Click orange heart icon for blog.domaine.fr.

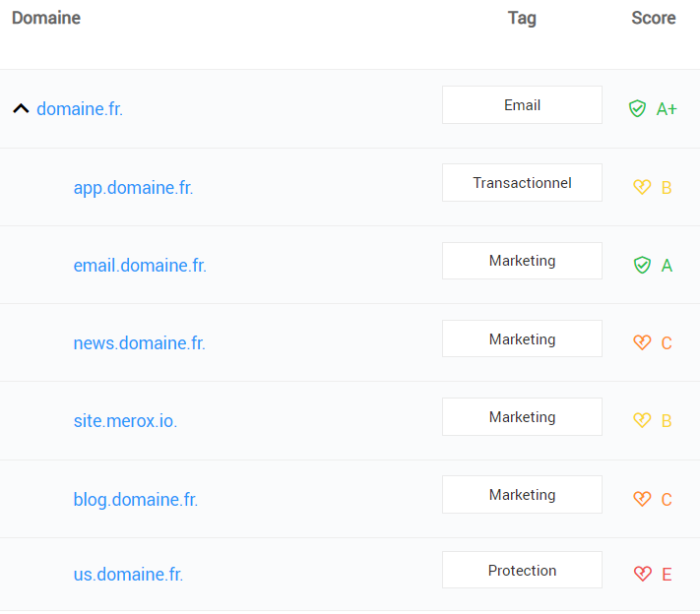(x=642, y=499)
